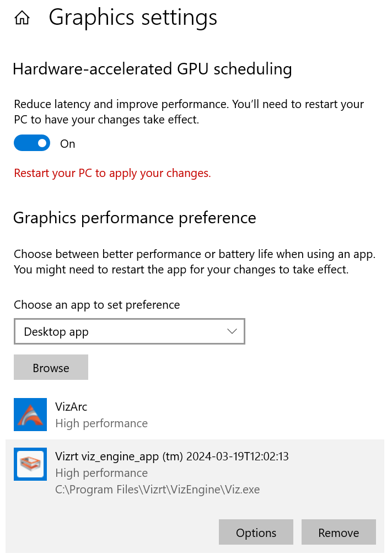Viewport: 392px width, 559px height.
Task: Go to the Settings home page icon
Action: point(22,18)
